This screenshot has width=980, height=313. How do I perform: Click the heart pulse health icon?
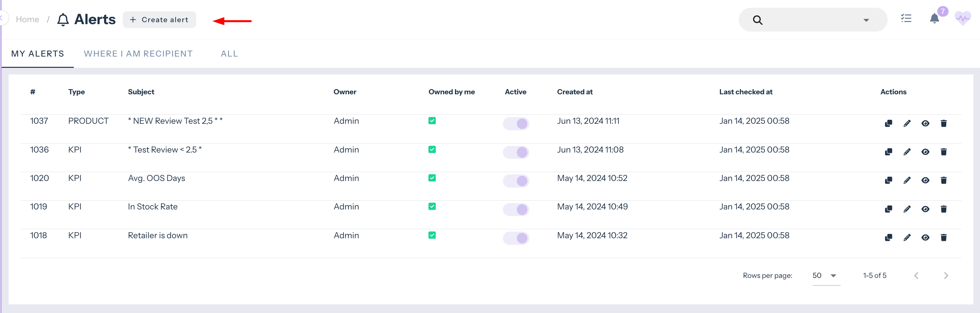click(x=962, y=18)
